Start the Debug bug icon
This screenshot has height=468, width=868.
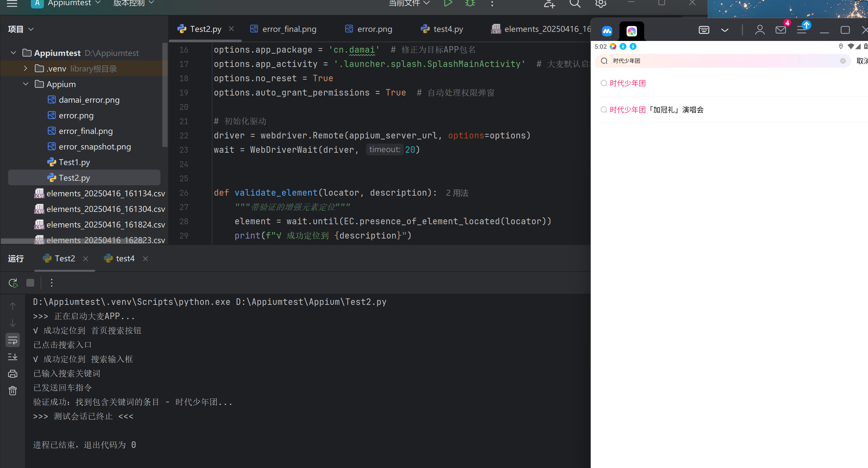pyautogui.click(x=470, y=3)
